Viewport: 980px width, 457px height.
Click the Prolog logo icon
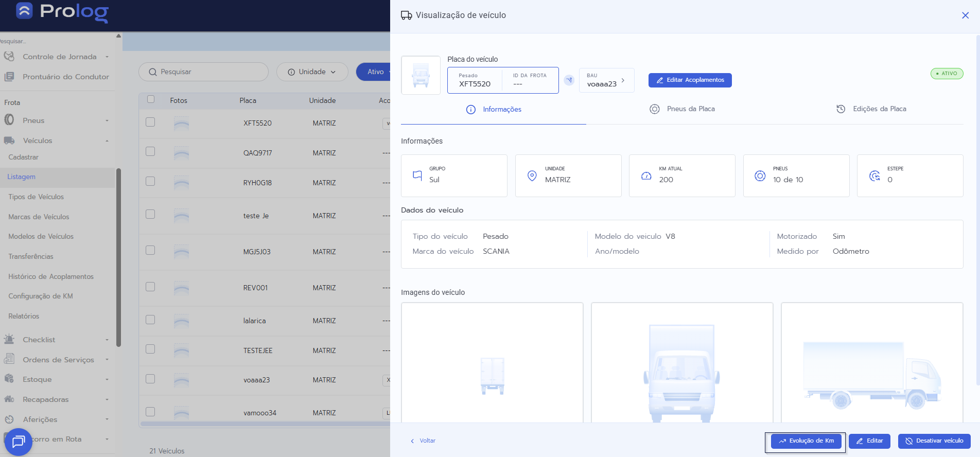(24, 10)
